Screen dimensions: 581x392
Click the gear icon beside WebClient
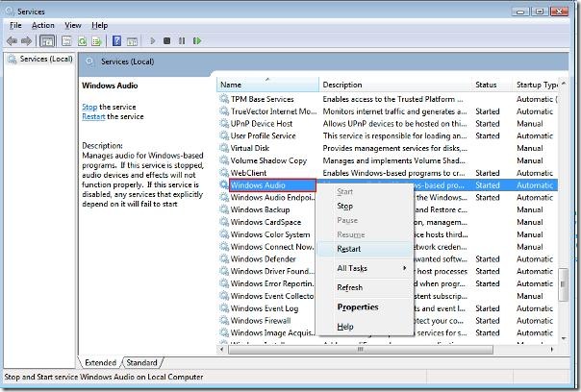coord(224,173)
